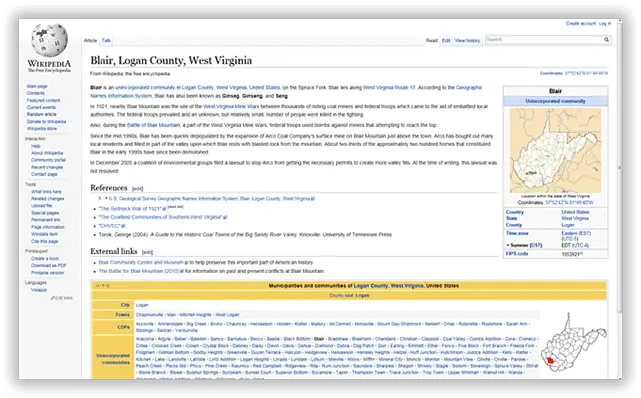Collapse the Languages sidebar heading
The width and height of the screenshot is (641, 398).
coord(36,283)
